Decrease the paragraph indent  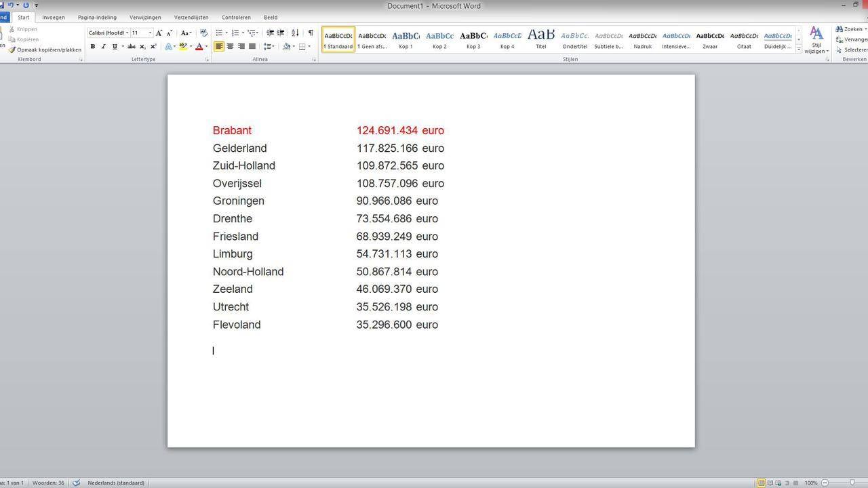270,33
